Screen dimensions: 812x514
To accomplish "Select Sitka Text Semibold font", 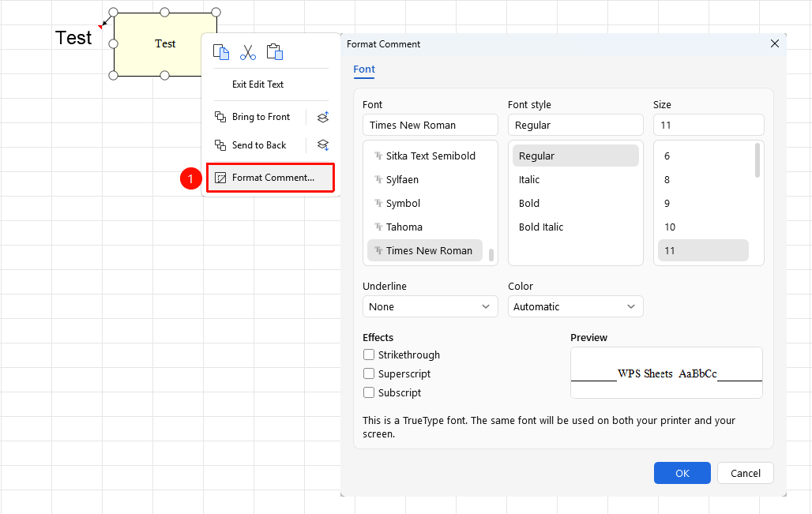I will 425,156.
